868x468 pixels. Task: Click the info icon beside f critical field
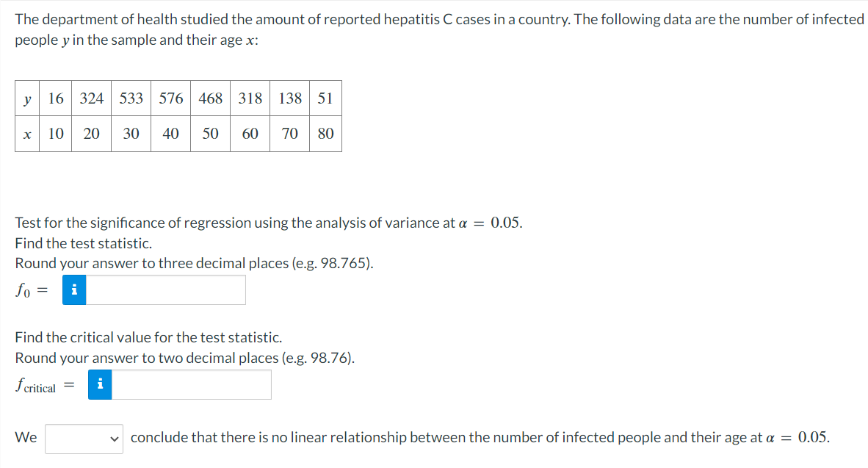[100, 384]
